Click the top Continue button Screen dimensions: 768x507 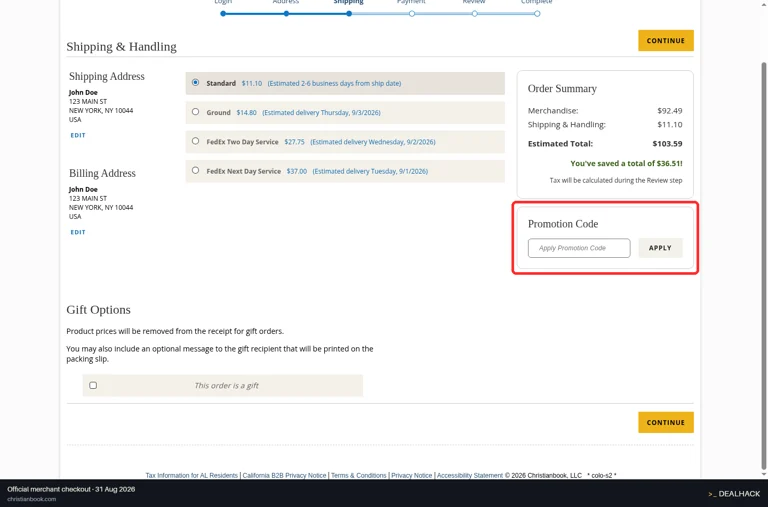pos(666,41)
